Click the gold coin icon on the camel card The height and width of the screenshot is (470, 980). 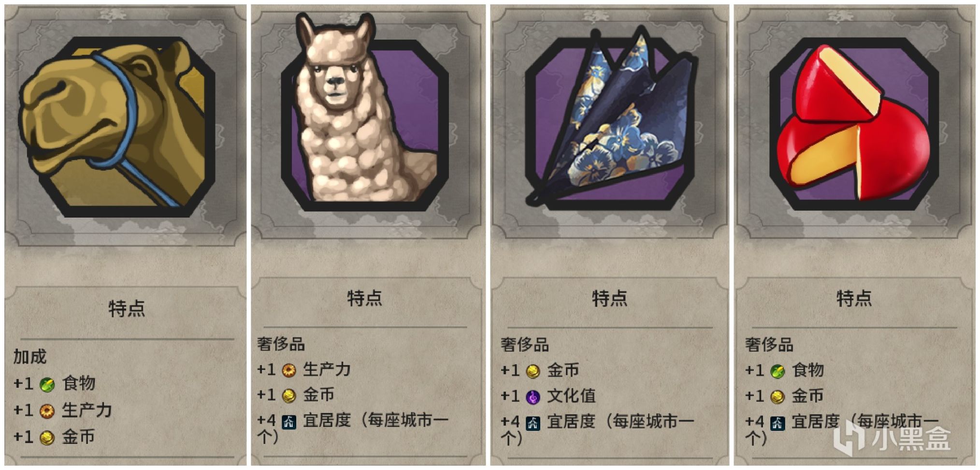tap(47, 438)
